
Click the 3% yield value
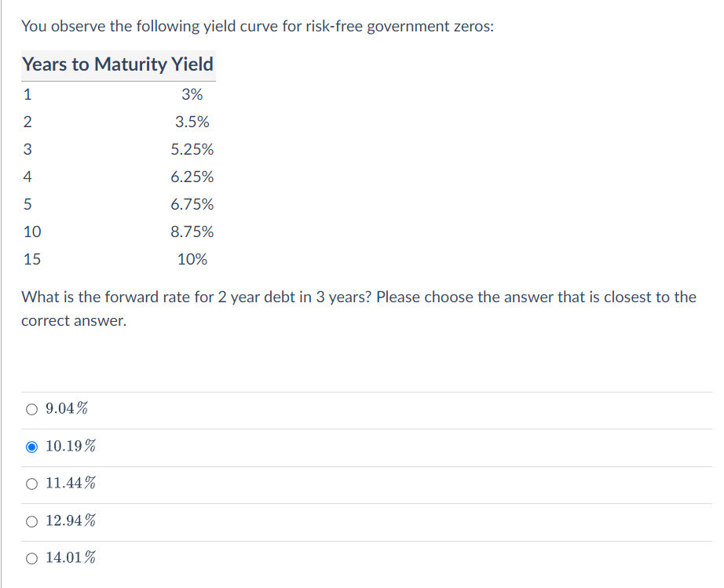(x=193, y=93)
